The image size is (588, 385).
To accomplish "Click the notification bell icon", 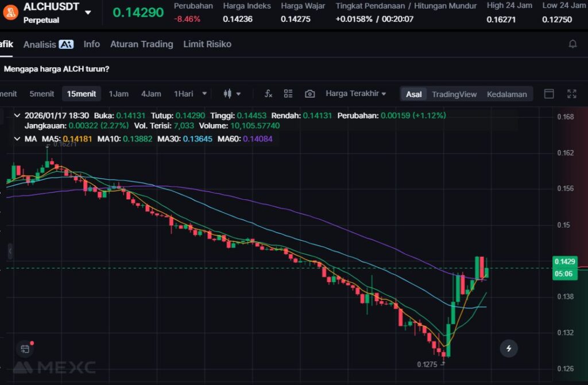I will click(x=572, y=44).
